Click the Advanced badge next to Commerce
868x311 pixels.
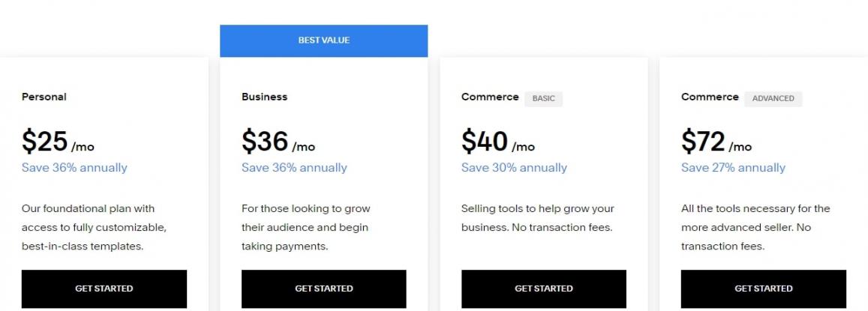tap(773, 99)
